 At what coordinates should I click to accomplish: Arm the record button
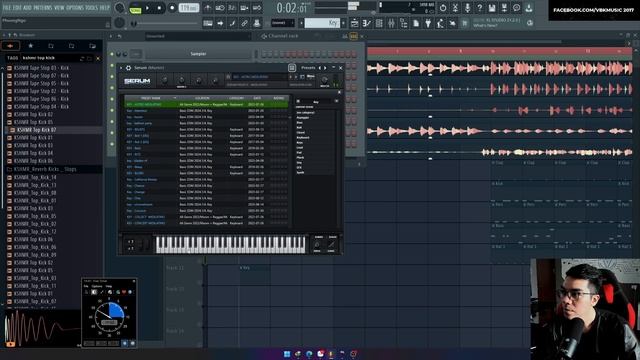[x=172, y=8]
